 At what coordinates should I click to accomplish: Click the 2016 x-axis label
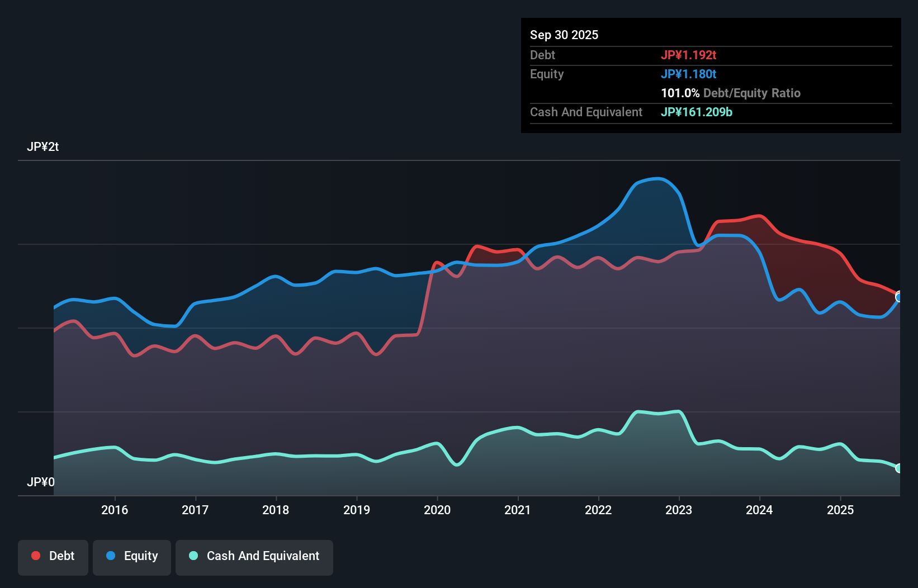click(x=115, y=510)
